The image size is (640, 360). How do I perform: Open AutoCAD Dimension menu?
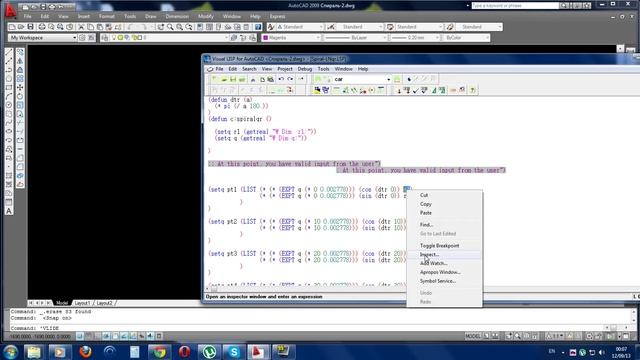(177, 16)
